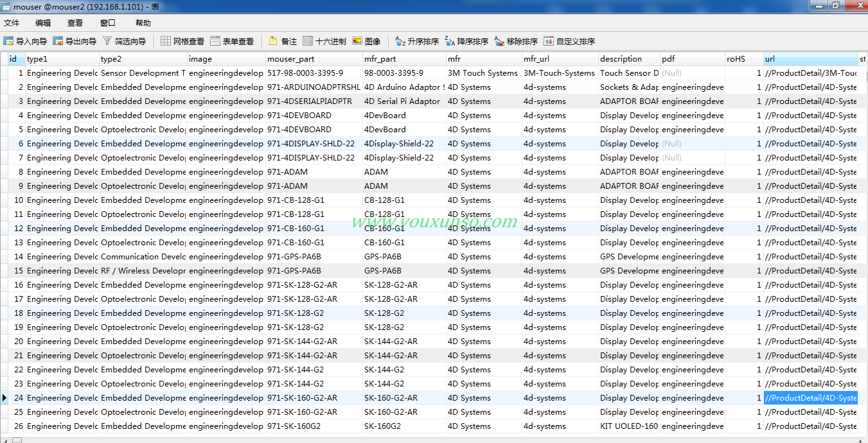Screen dimensions: 868x443
Task: Click the highlighted url column header
Action: coord(811,59)
